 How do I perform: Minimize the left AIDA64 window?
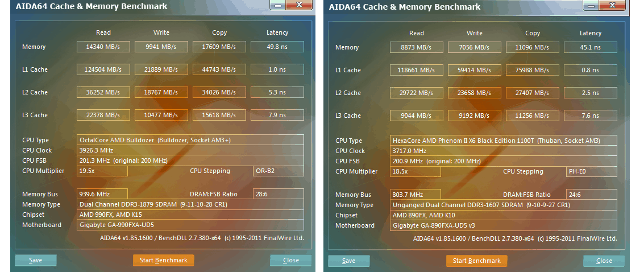click(277, 5)
